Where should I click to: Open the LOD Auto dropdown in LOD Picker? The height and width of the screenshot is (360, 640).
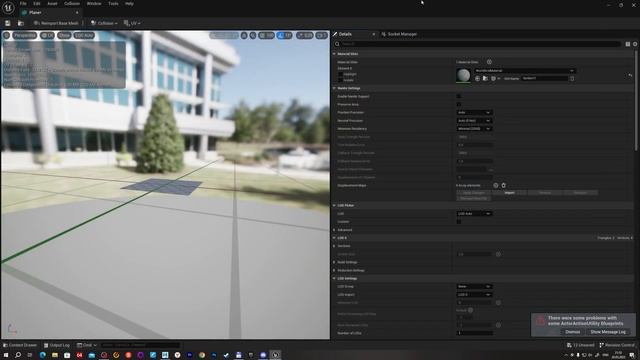[x=474, y=214]
